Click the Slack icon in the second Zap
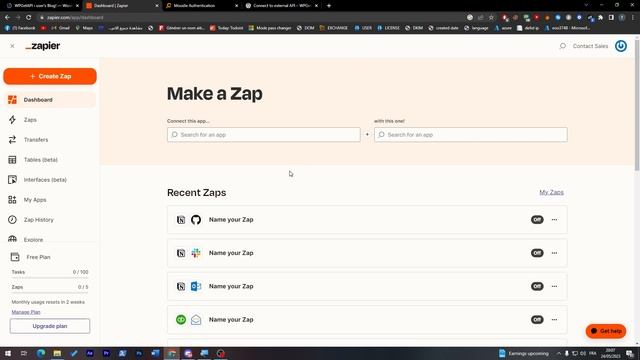Screen dimensions: 640x360 tap(196, 253)
